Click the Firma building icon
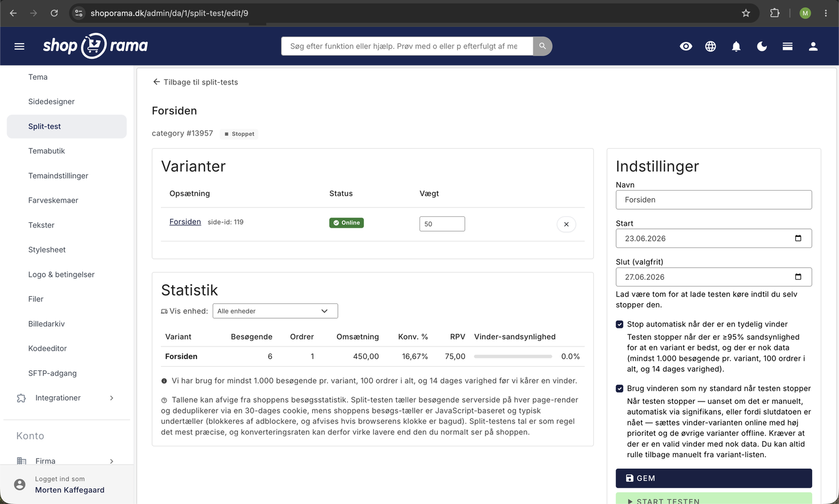This screenshot has height=504, width=839. (22, 461)
